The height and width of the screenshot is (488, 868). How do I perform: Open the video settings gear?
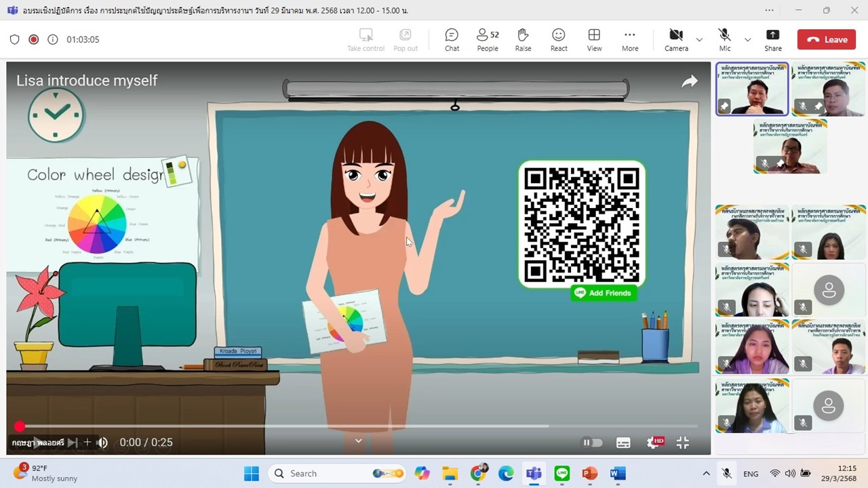[654, 443]
